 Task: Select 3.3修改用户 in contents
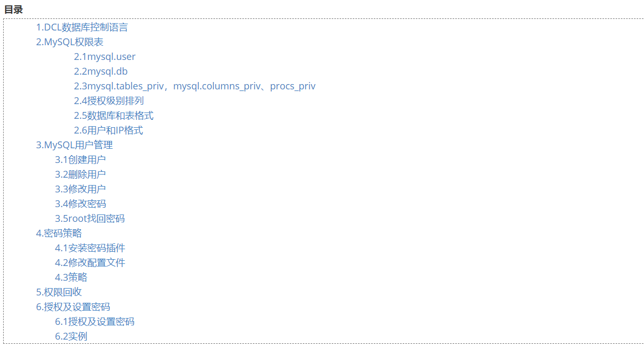coord(80,189)
